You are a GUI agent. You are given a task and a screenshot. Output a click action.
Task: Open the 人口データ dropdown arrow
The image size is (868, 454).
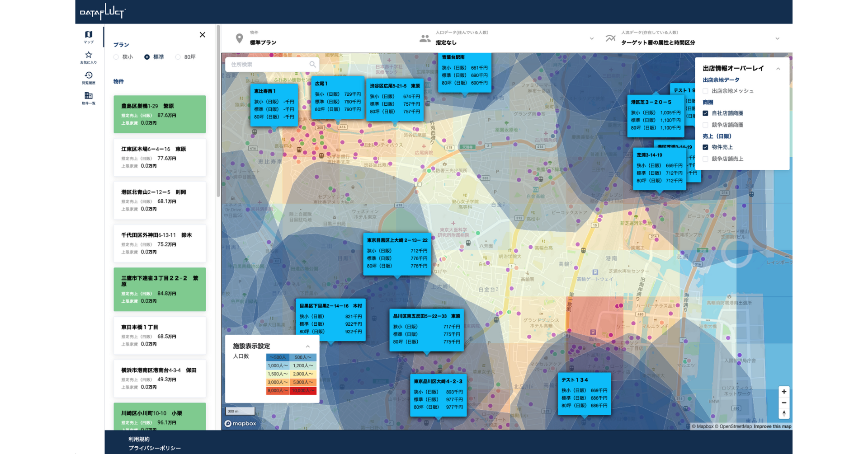592,39
